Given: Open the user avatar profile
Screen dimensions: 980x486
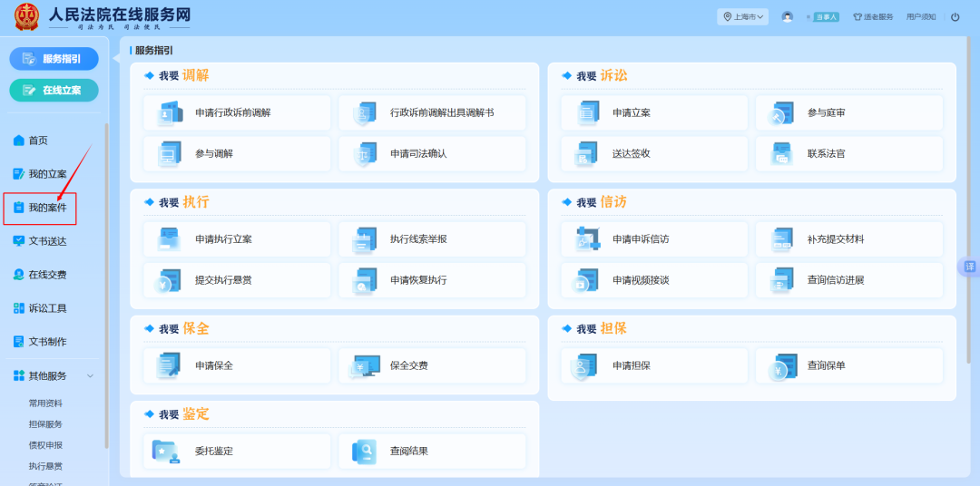Looking at the screenshot, I should pos(787,16).
